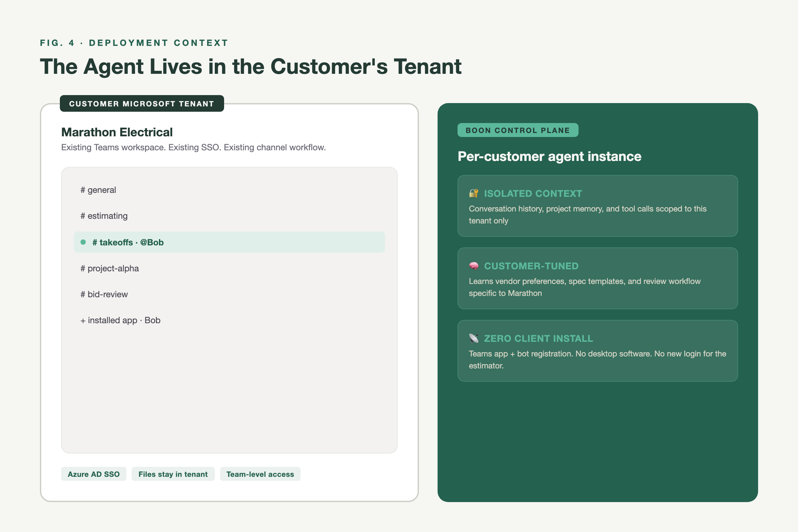Click the satellite icon on Zero Client Install card
This screenshot has height=532, width=798.
tap(473, 338)
